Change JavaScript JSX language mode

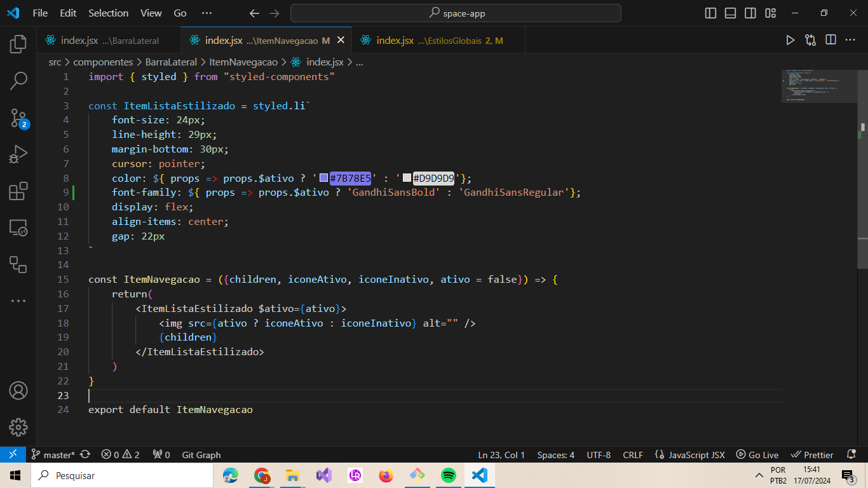tap(696, 455)
